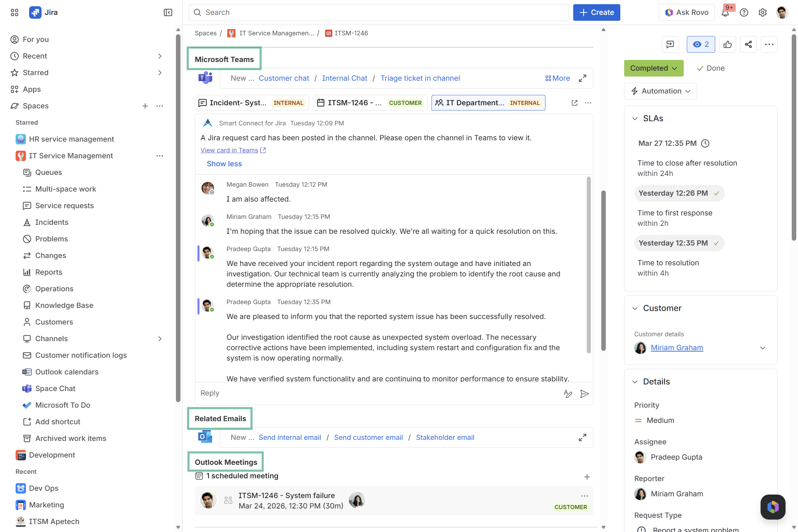The height and width of the screenshot is (532, 798).
Task: Click the Rovo floating chat button
Action: pos(773,507)
